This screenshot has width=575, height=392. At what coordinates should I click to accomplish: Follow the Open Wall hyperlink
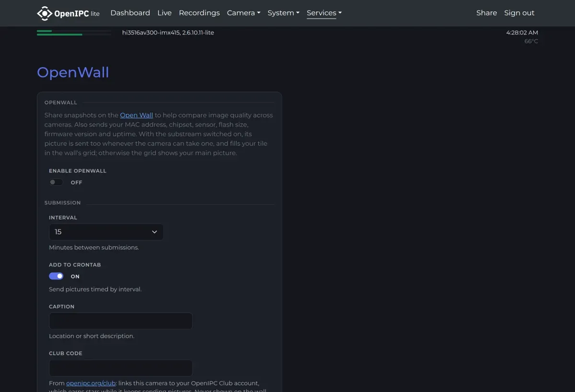pos(137,115)
